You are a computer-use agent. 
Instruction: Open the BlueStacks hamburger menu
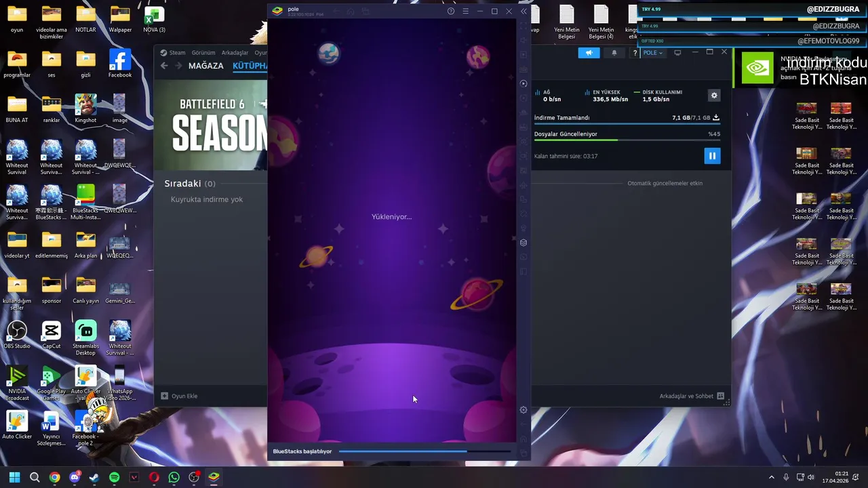[x=465, y=12]
